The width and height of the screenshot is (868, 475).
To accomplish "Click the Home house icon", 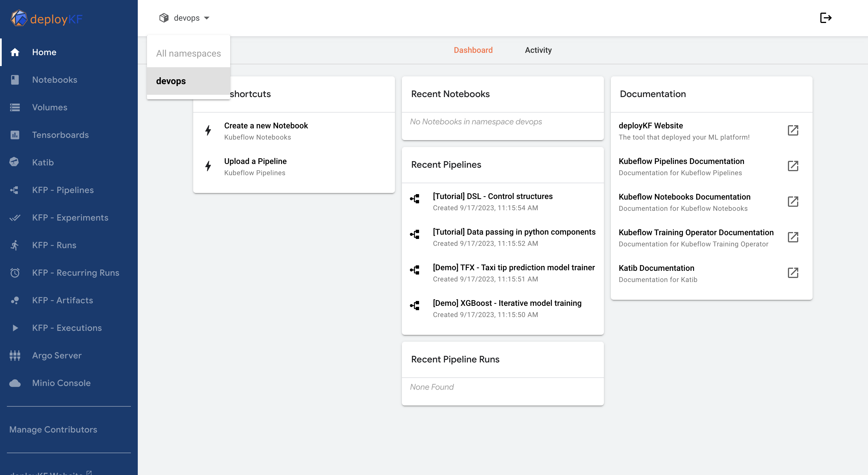I will pyautogui.click(x=15, y=52).
